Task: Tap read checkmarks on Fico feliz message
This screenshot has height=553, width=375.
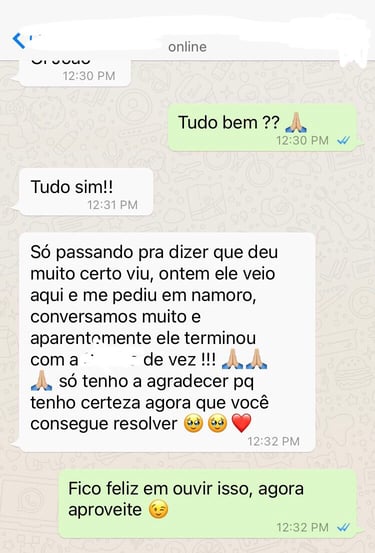Action: coord(343,527)
